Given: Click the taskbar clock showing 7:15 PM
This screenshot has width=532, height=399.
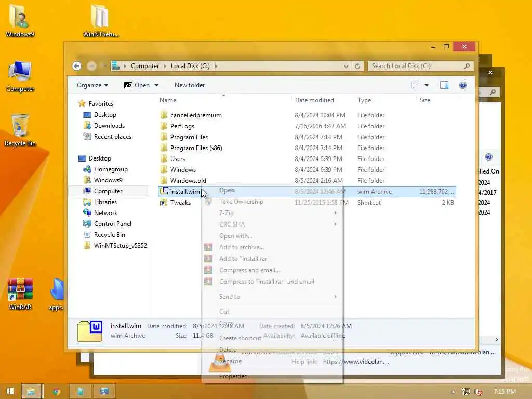Looking at the screenshot, I should point(505,392).
